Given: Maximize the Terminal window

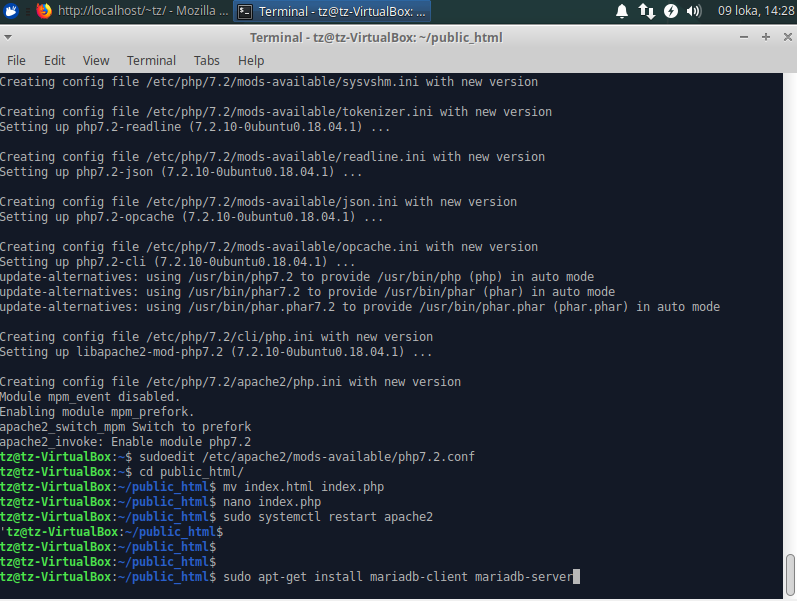Looking at the screenshot, I should click(x=763, y=37).
